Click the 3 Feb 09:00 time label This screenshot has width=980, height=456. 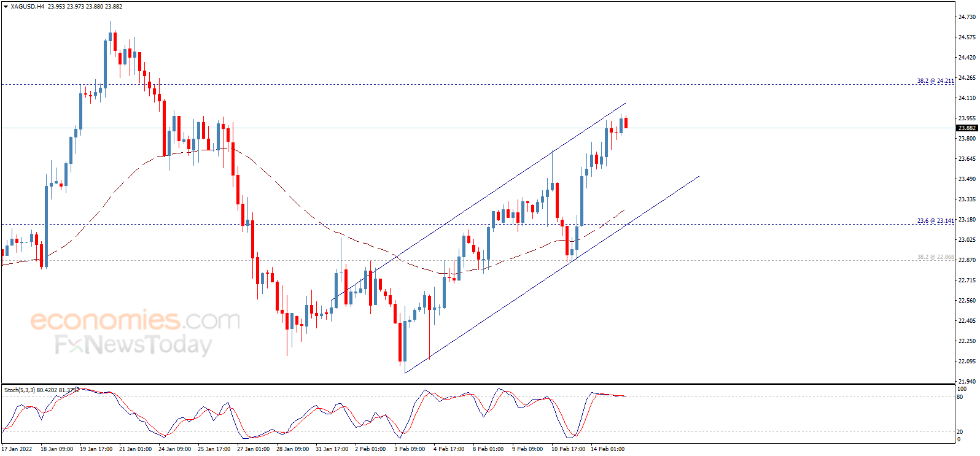click(410, 449)
